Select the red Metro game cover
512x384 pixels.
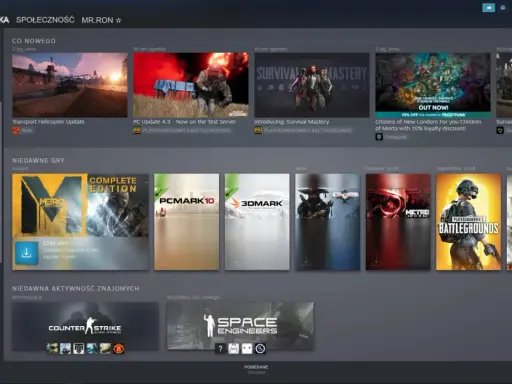398,222
